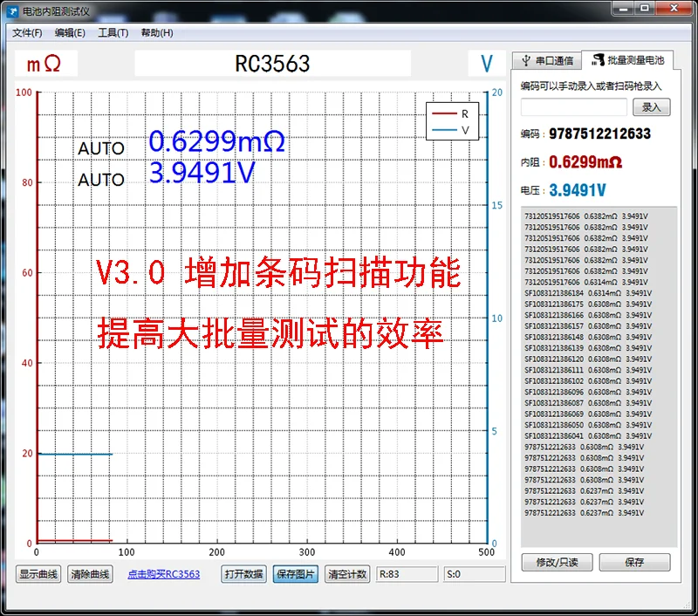Image resolution: width=698 pixels, height=616 pixels.
Task: Click the app icon in the title bar
Action: [12, 11]
